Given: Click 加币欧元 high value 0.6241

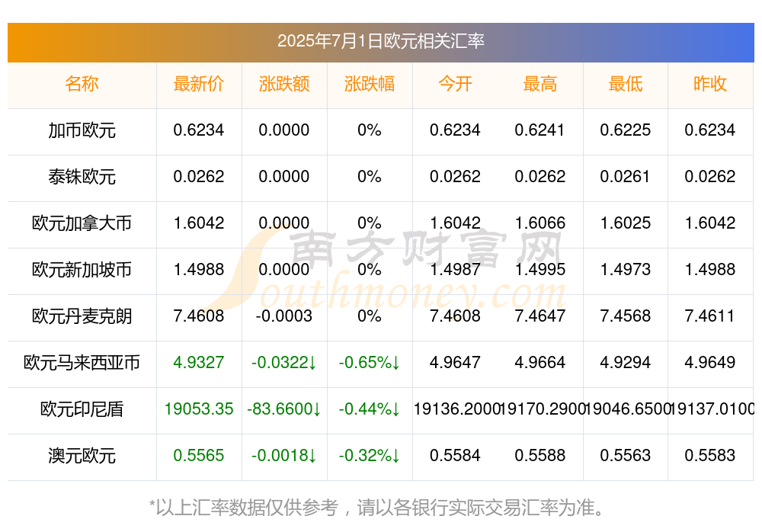Looking at the screenshot, I should 540,130.
